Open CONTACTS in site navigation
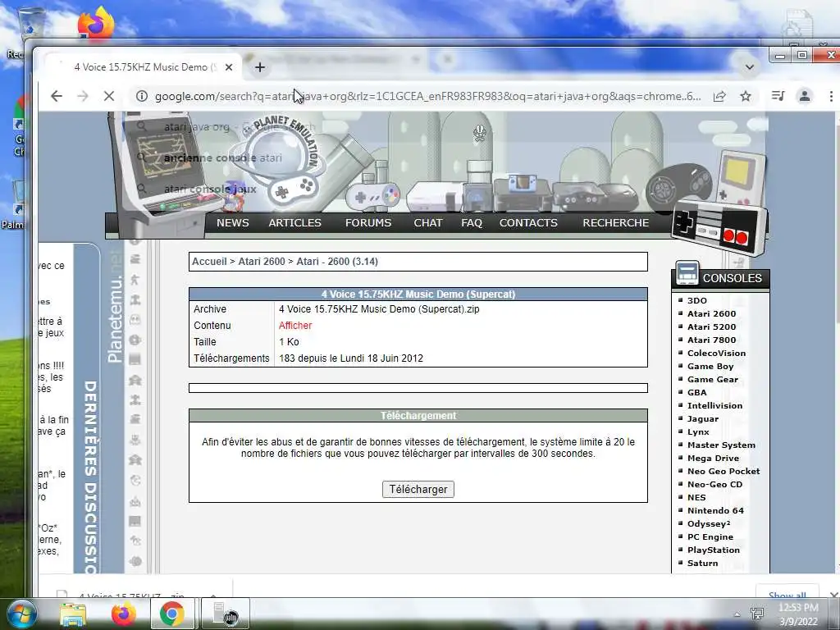 click(528, 223)
